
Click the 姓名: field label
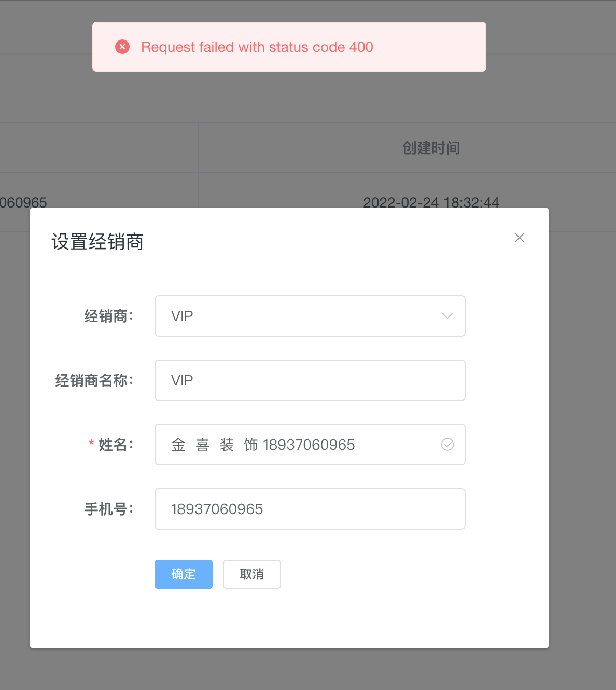pyautogui.click(x=116, y=445)
